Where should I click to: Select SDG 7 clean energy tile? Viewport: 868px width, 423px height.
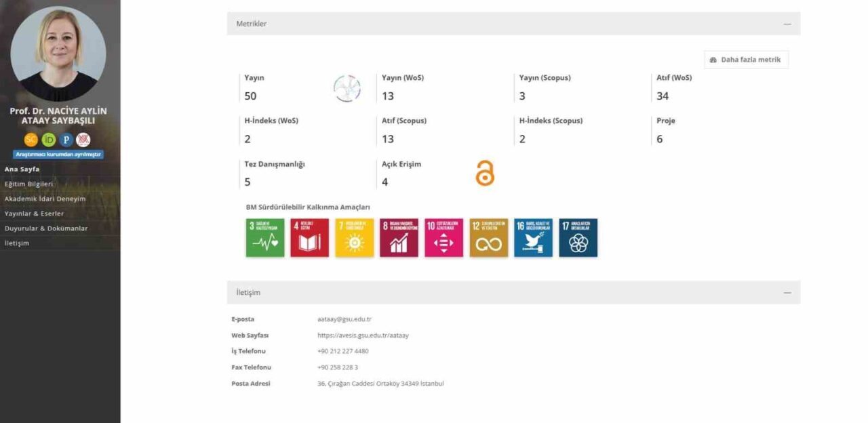354,238
